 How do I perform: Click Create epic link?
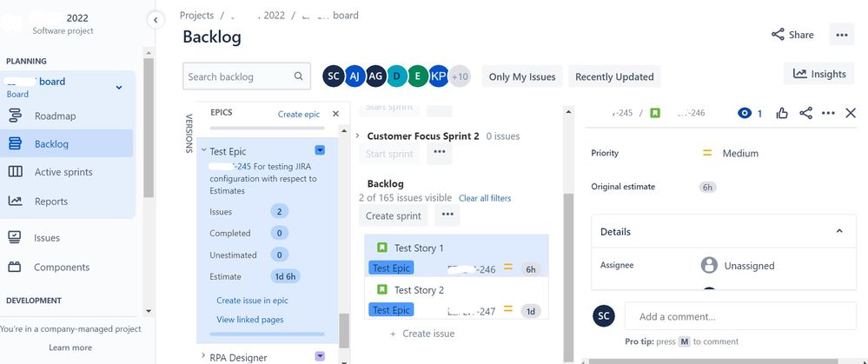click(299, 114)
